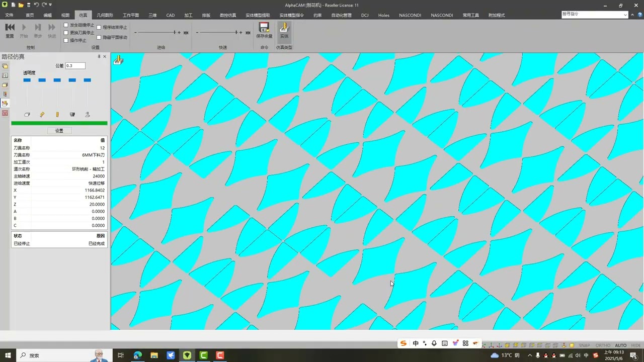Click the 设置 button in simulation panel

[x=59, y=131]
